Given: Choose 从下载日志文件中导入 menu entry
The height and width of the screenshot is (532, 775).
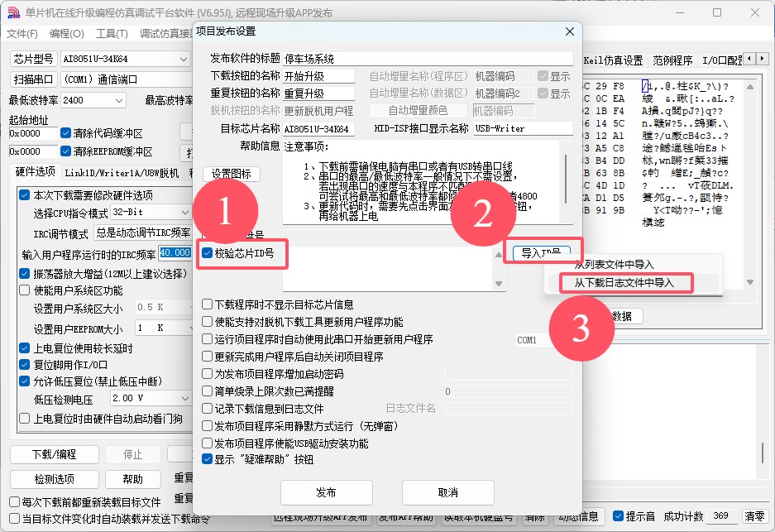Looking at the screenshot, I should [624, 283].
